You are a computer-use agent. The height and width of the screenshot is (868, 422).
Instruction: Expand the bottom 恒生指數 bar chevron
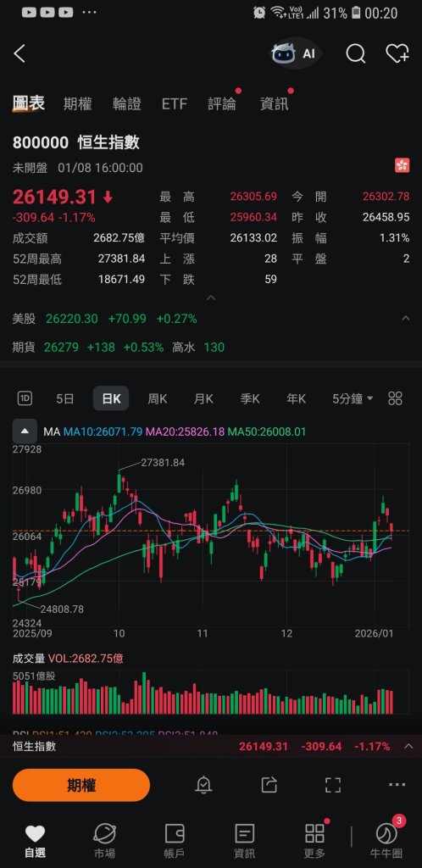(408, 746)
